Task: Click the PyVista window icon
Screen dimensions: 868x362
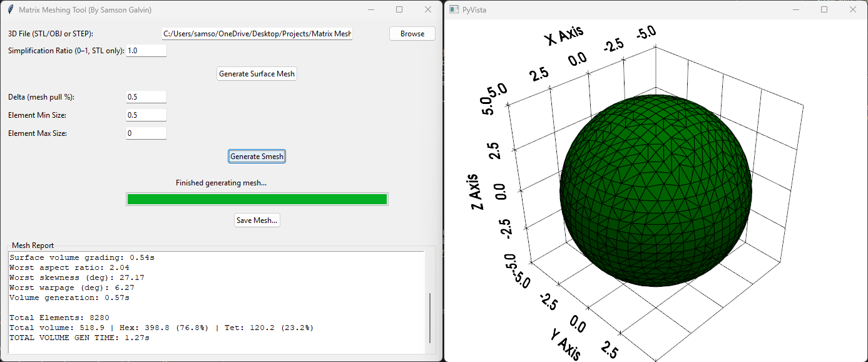Action: pyautogui.click(x=453, y=9)
